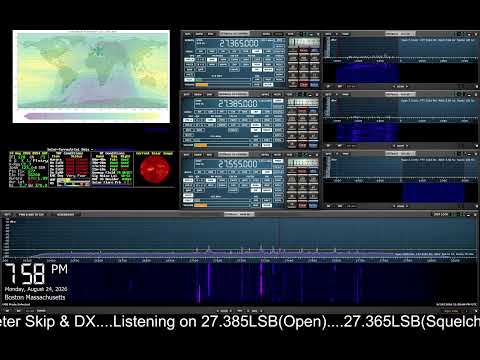Click the S-meter of the 27.385 receiver
480x360 pixels.
303,103
